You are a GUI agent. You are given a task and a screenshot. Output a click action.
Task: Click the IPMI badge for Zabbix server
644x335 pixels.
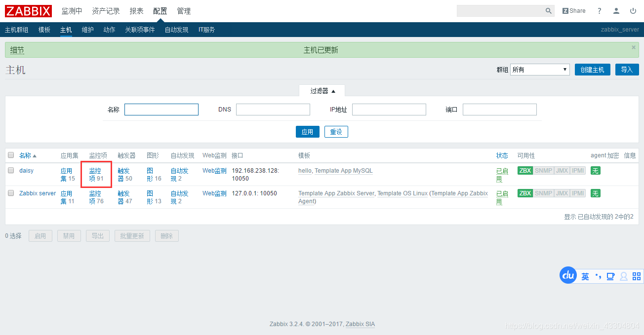coord(578,193)
